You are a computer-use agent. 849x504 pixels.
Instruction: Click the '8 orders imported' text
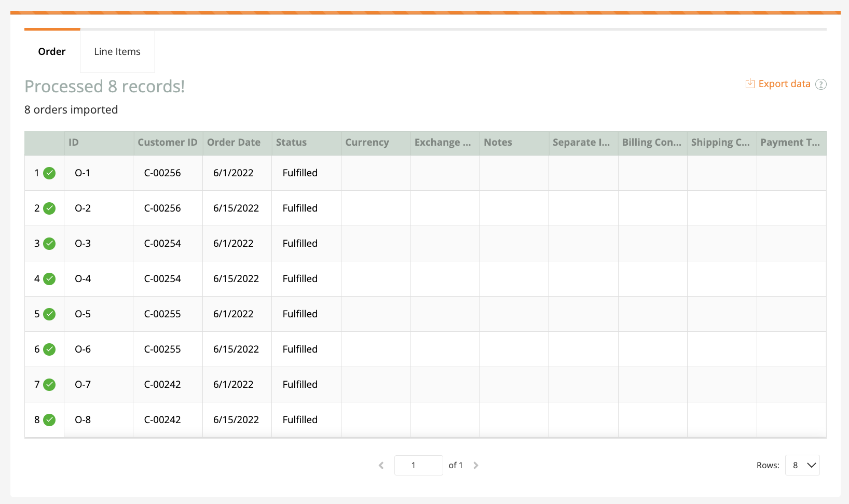(71, 110)
